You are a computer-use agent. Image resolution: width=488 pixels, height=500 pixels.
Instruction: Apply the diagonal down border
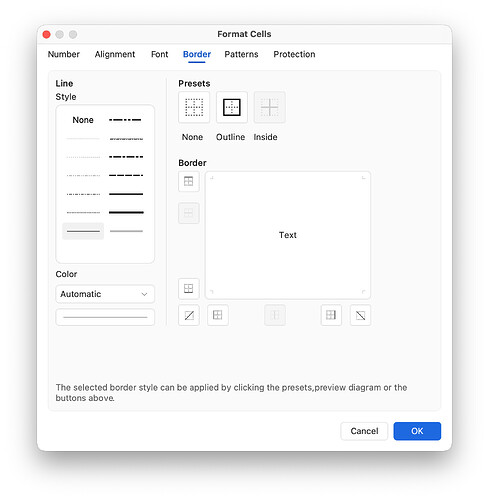[x=360, y=315]
